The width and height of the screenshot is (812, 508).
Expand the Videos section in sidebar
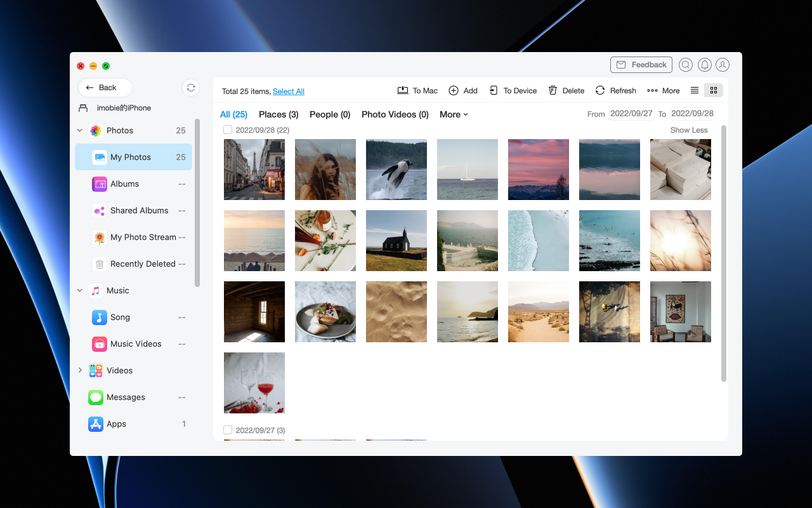[x=79, y=370]
